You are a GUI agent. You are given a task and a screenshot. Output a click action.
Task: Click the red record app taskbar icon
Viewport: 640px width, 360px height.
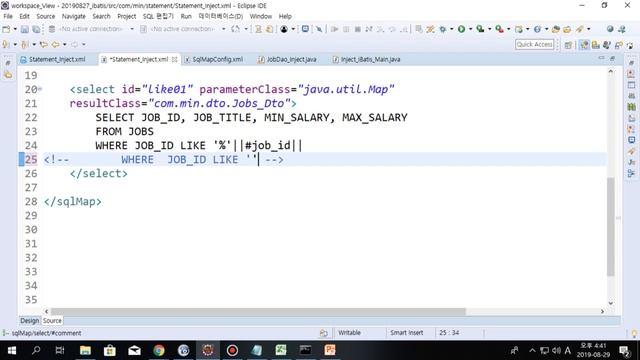click(232, 350)
